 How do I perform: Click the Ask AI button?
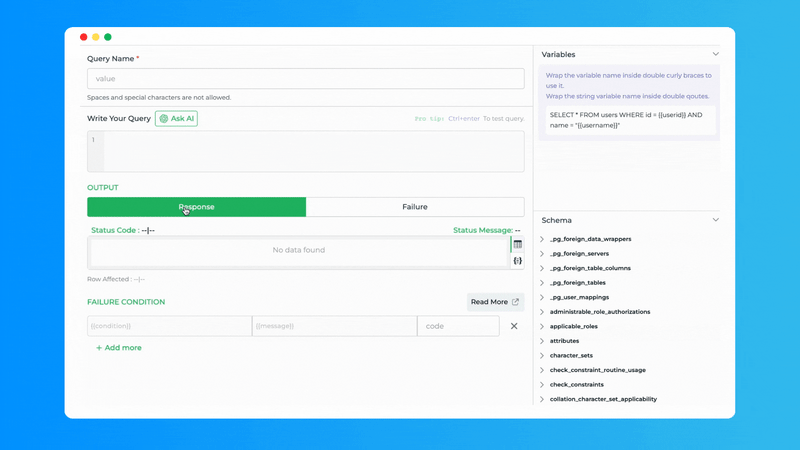click(177, 118)
